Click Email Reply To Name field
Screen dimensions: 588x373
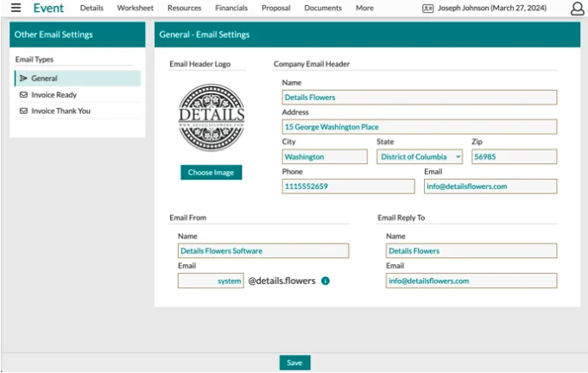pos(471,250)
